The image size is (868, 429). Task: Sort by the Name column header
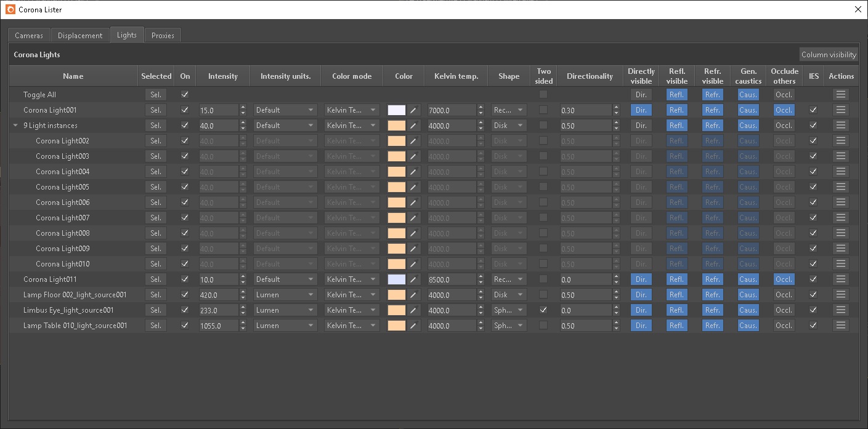click(73, 76)
